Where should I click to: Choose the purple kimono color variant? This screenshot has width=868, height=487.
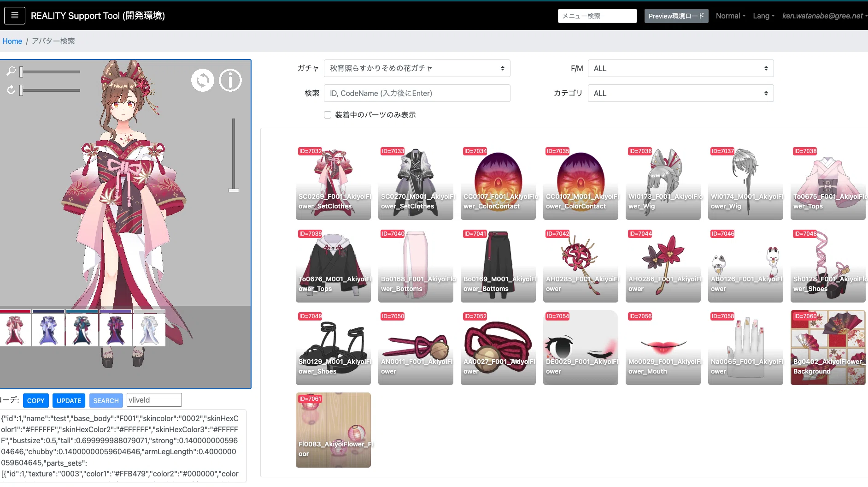click(x=116, y=329)
